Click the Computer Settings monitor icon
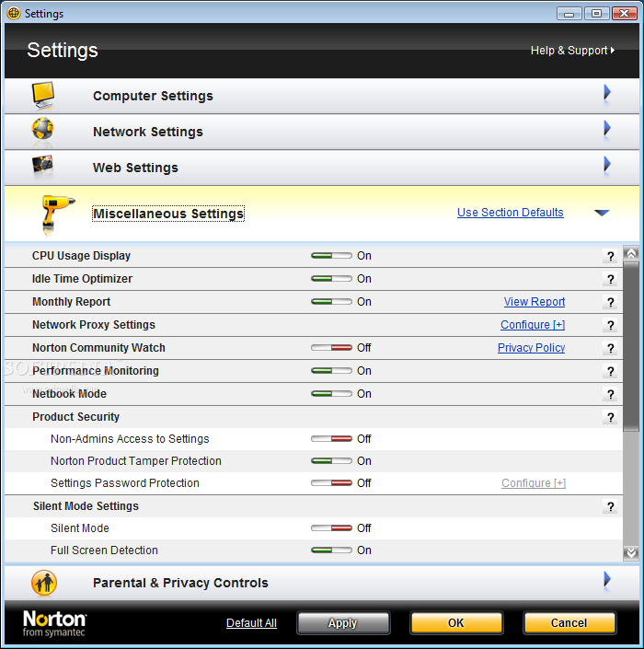Screen dimensions: 644x649 43,95
